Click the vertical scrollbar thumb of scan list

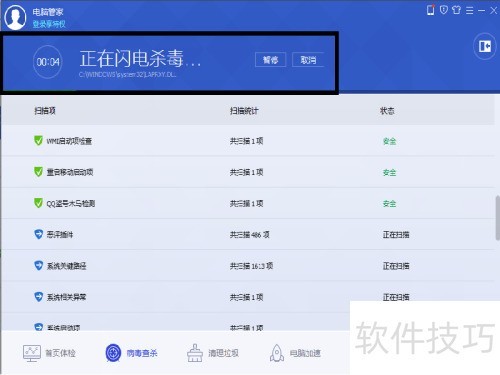[x=497, y=218]
